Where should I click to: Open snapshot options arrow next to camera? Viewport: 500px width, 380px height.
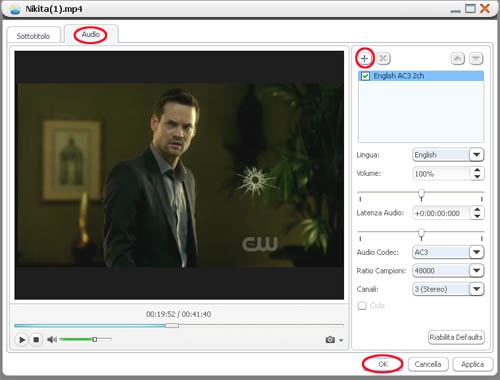click(341, 340)
